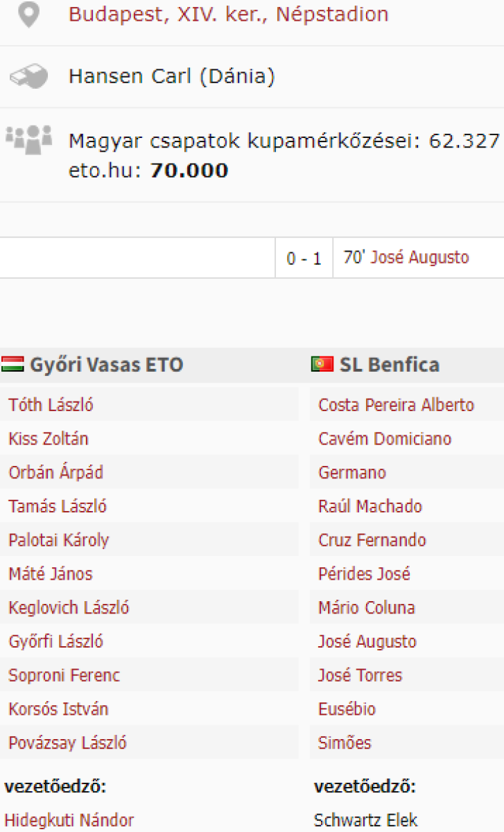
Task: Click the Portuguese flag icon
Action: click(322, 365)
